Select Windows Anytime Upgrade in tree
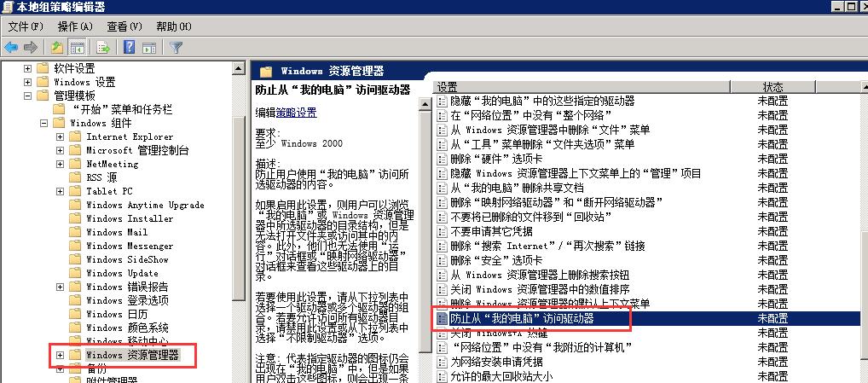Viewport: 868px width, 383px height. click(x=145, y=205)
